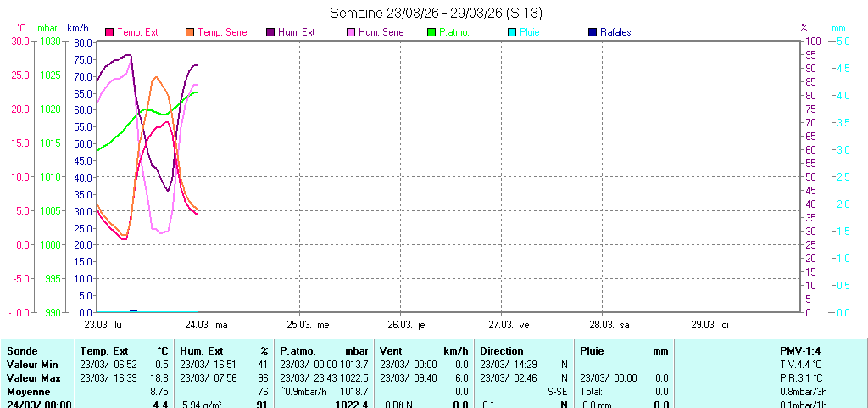Select the 26.03. je date on axis
The width and height of the screenshot is (868, 408).
[x=406, y=325]
